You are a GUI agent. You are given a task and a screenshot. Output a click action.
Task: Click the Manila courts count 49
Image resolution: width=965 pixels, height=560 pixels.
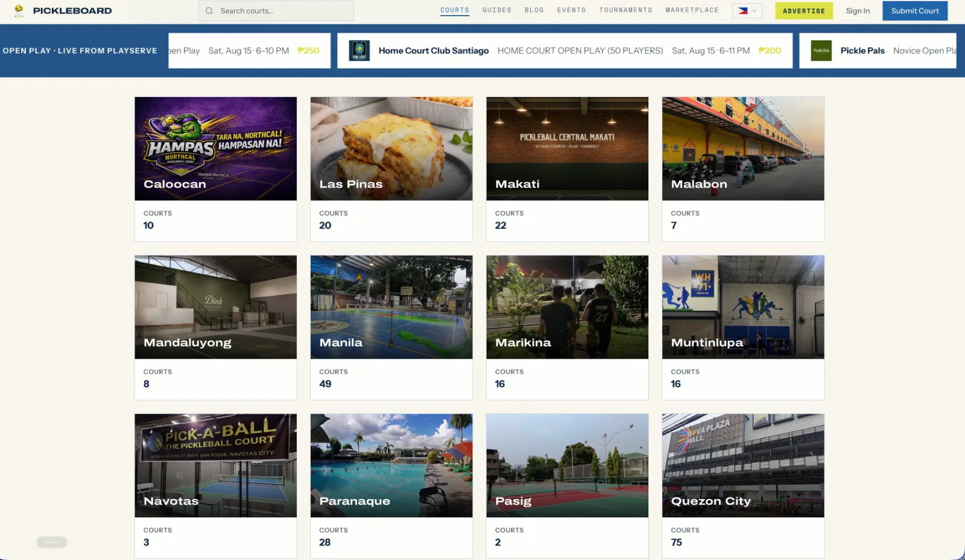coord(325,384)
